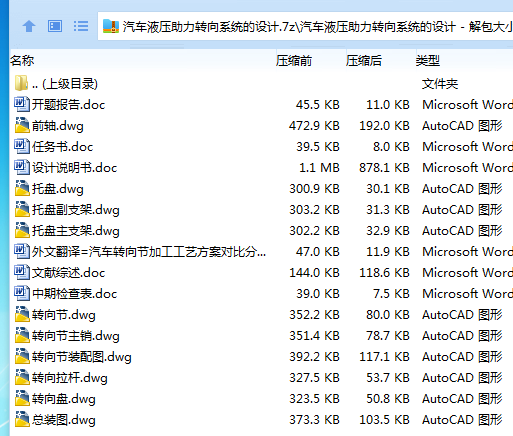Click AutoCAD 图形 type of 转向盘.dwg

click(x=462, y=399)
